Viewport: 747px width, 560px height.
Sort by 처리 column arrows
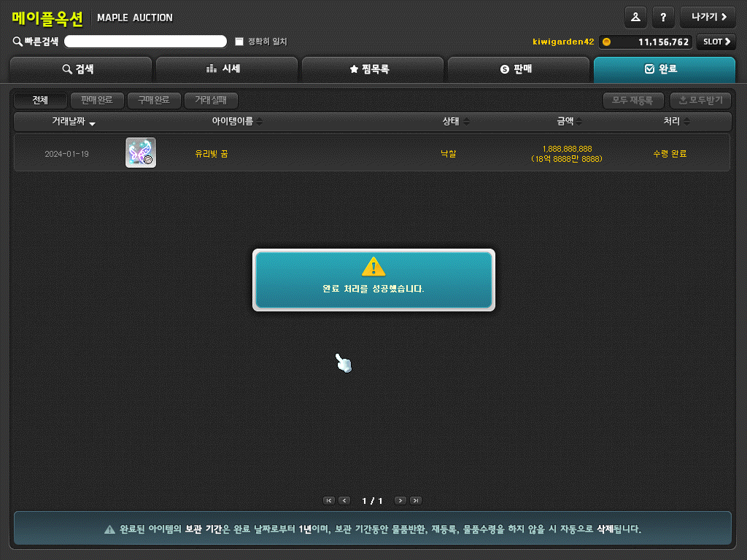click(x=686, y=122)
